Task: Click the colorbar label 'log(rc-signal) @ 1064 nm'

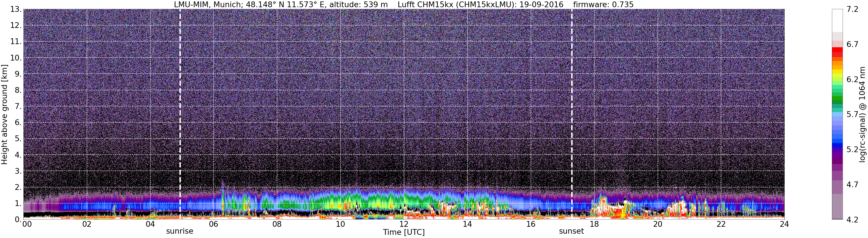Action: tap(862, 114)
